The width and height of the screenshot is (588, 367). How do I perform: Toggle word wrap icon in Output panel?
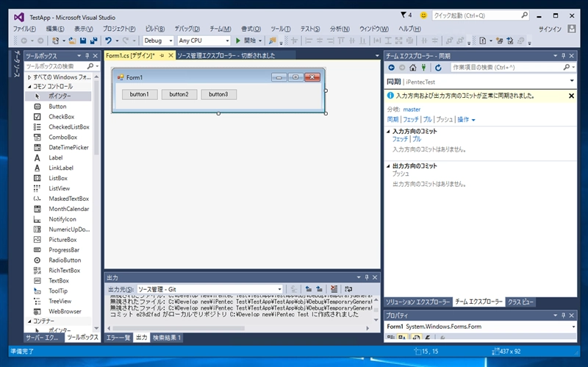pyautogui.click(x=348, y=289)
